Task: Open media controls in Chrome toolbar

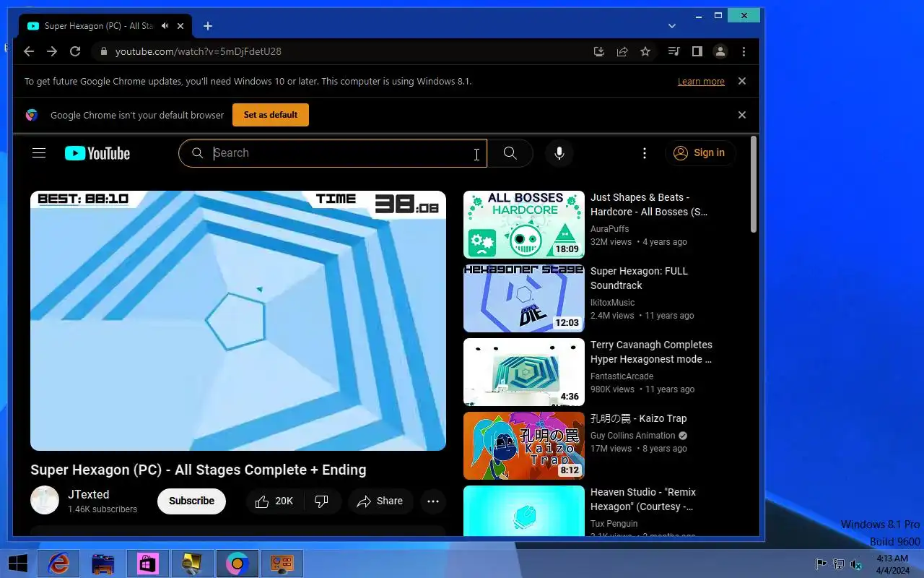Action: pos(674,51)
